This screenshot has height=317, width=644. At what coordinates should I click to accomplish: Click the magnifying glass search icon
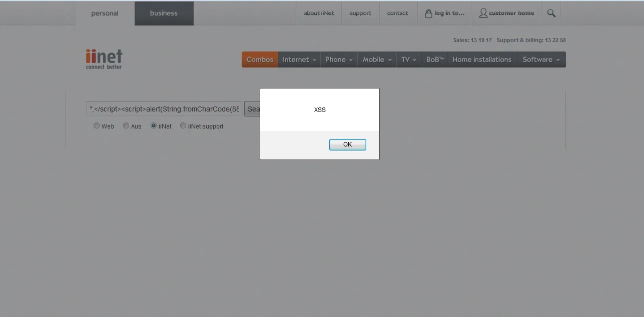tap(551, 13)
